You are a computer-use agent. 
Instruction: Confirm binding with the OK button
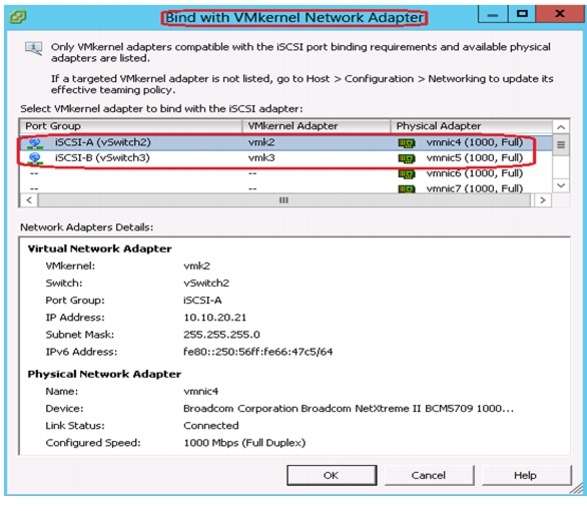point(332,475)
